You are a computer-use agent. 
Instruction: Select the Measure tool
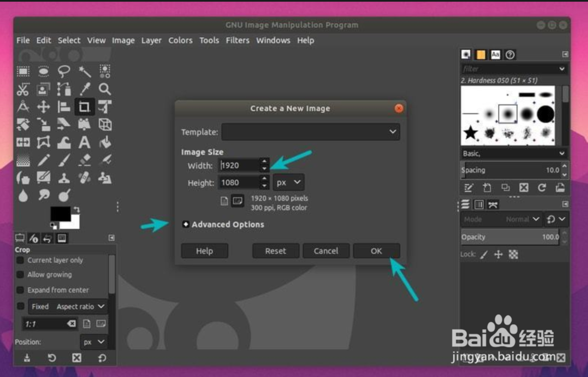[24, 107]
